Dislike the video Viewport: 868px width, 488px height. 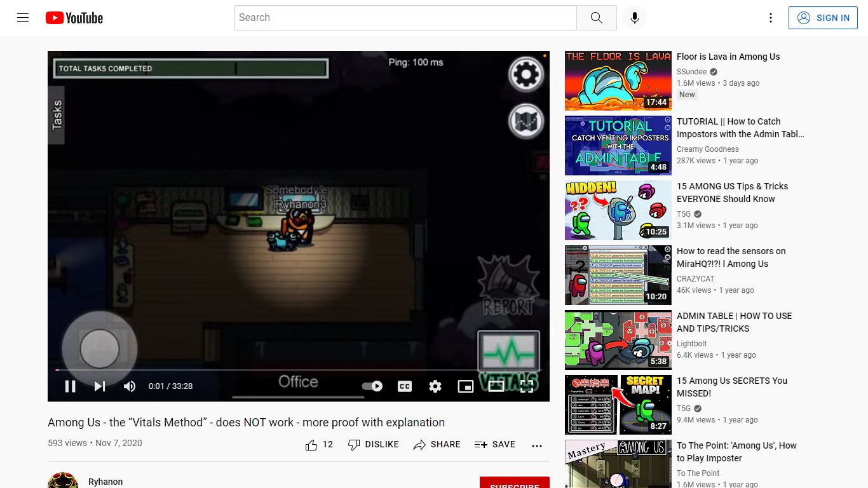374,445
